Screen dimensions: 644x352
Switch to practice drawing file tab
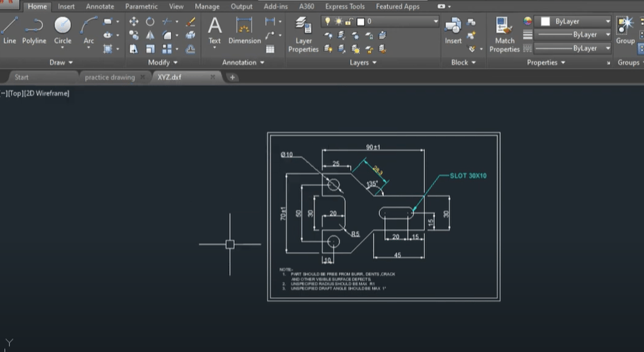109,77
